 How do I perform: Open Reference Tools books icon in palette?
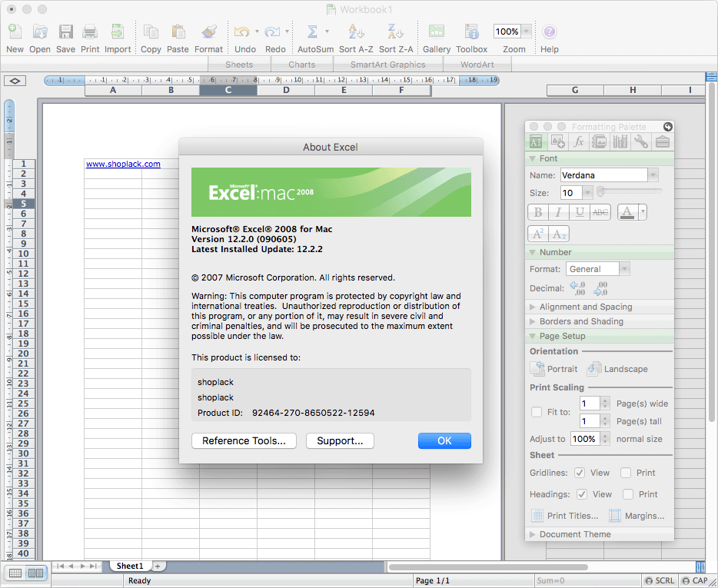pyautogui.click(x=620, y=142)
